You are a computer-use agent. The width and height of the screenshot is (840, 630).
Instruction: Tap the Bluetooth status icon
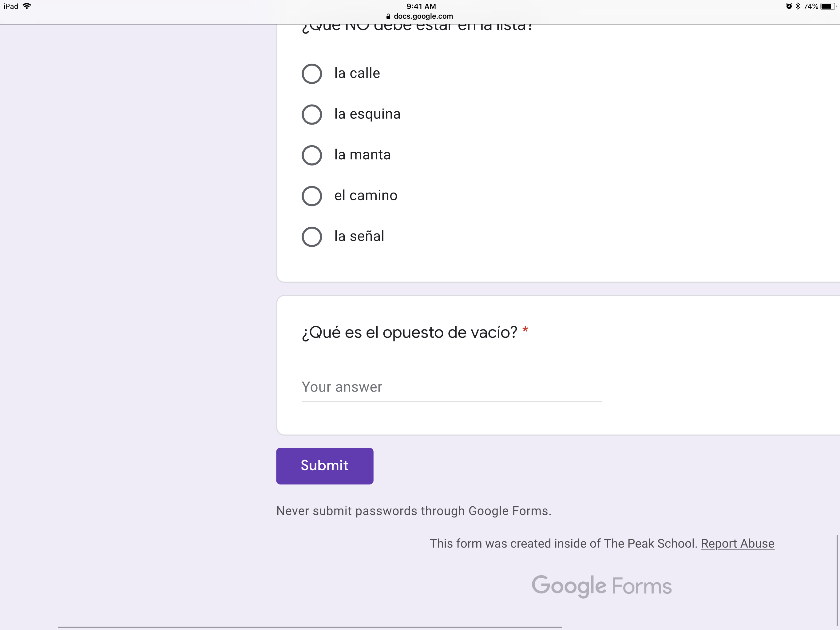click(798, 6)
